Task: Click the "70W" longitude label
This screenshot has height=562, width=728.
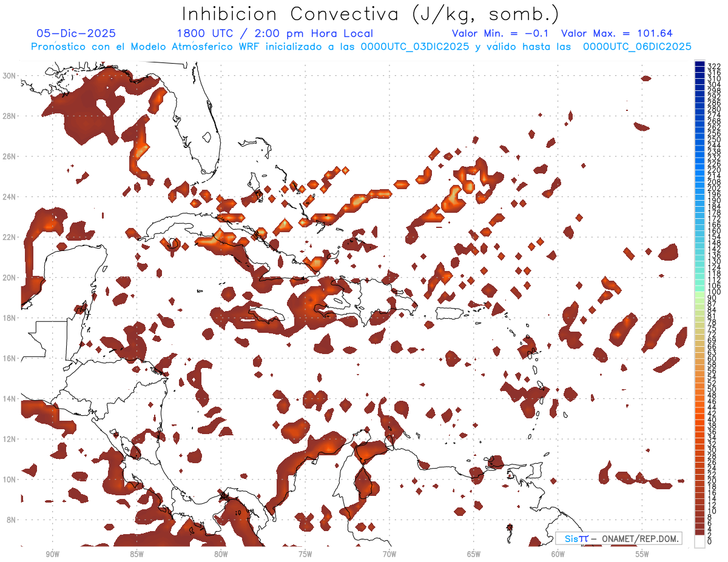Action: (x=389, y=554)
